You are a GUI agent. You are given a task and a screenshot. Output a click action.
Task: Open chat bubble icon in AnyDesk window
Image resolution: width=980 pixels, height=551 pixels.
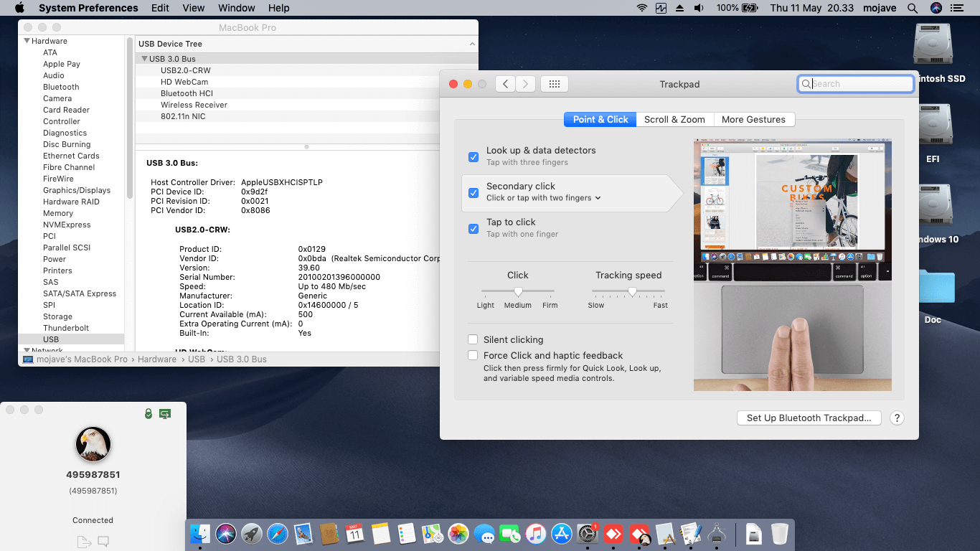[103, 542]
